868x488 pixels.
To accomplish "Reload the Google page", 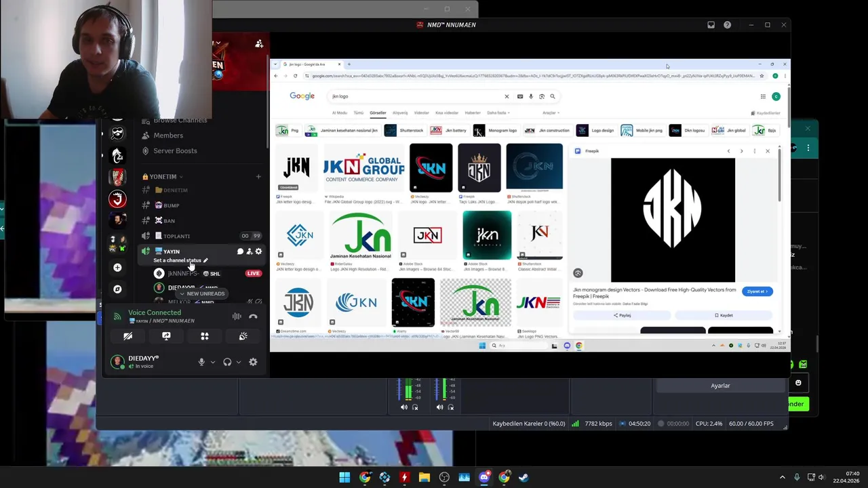I will pyautogui.click(x=295, y=76).
